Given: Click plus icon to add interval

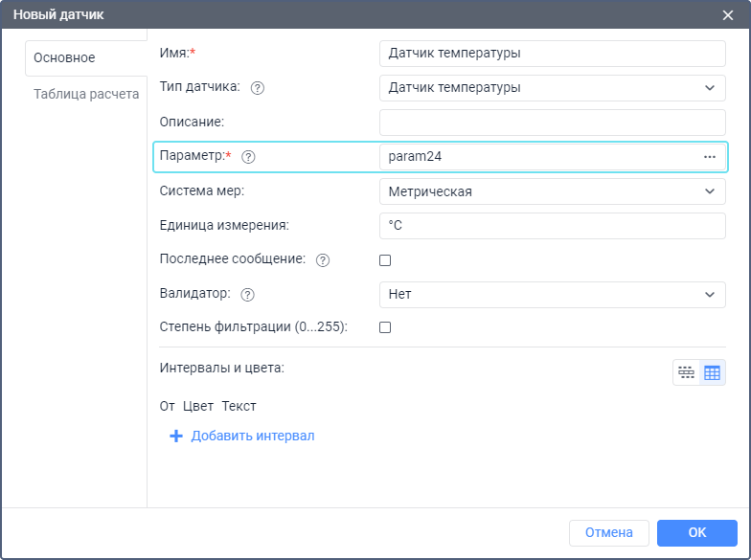Looking at the screenshot, I should (x=175, y=437).
